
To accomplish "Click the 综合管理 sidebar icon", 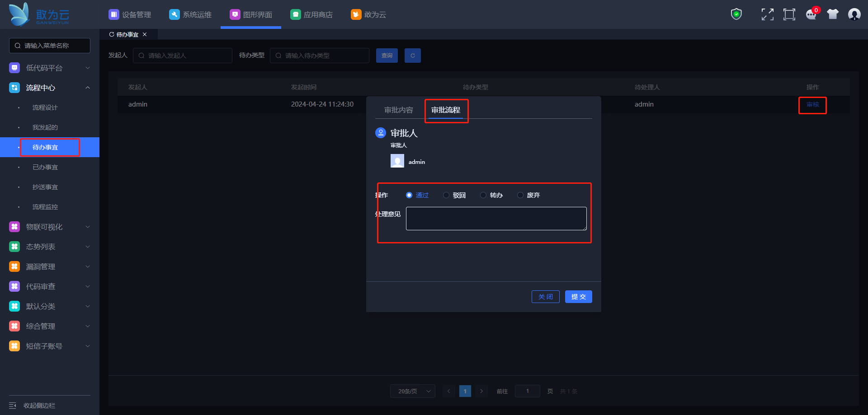I will click(x=14, y=326).
